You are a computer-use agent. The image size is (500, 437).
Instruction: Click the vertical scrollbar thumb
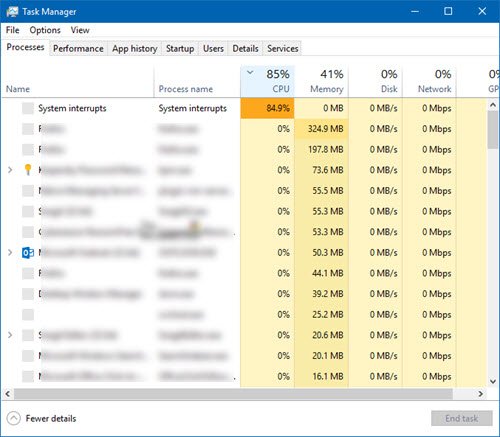click(493, 130)
